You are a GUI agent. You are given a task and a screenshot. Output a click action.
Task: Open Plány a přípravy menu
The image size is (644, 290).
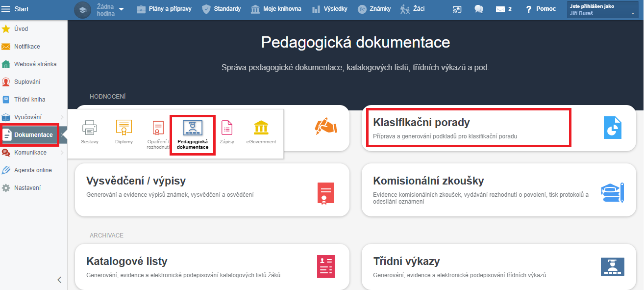click(163, 9)
